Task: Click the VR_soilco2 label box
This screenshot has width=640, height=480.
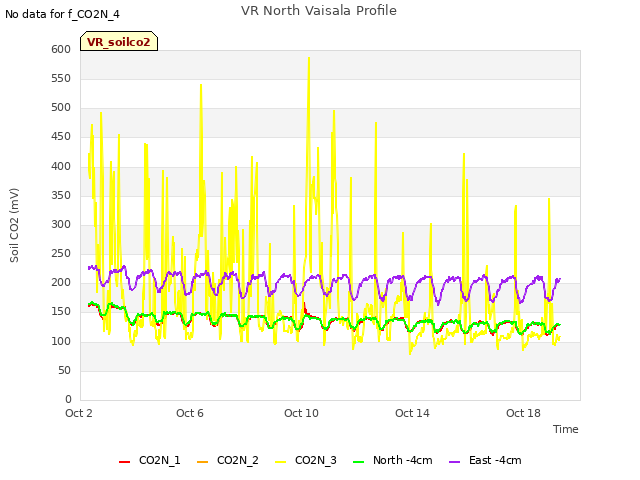Action: pyautogui.click(x=119, y=41)
